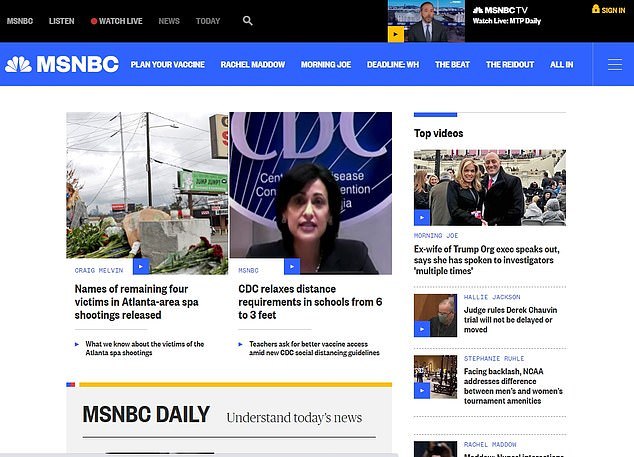Viewport: 634px width, 457px height.
Task: Click the Hallie Jackson label
Action: coord(492,297)
